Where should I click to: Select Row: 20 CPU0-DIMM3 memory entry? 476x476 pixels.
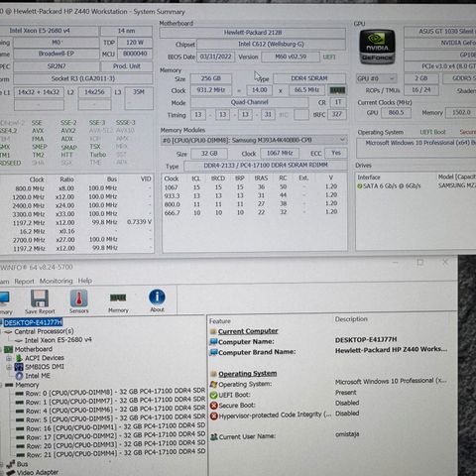(x=116, y=445)
